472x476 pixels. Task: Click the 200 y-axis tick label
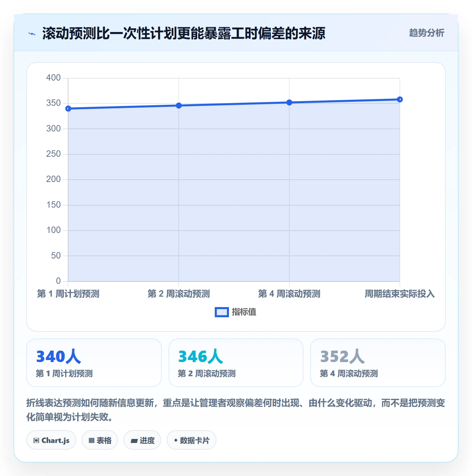click(53, 179)
